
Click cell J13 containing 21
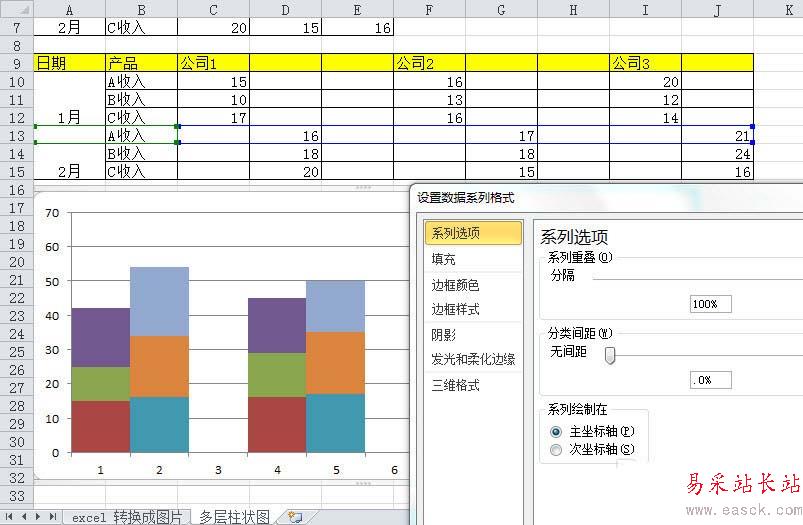pyautogui.click(x=717, y=135)
